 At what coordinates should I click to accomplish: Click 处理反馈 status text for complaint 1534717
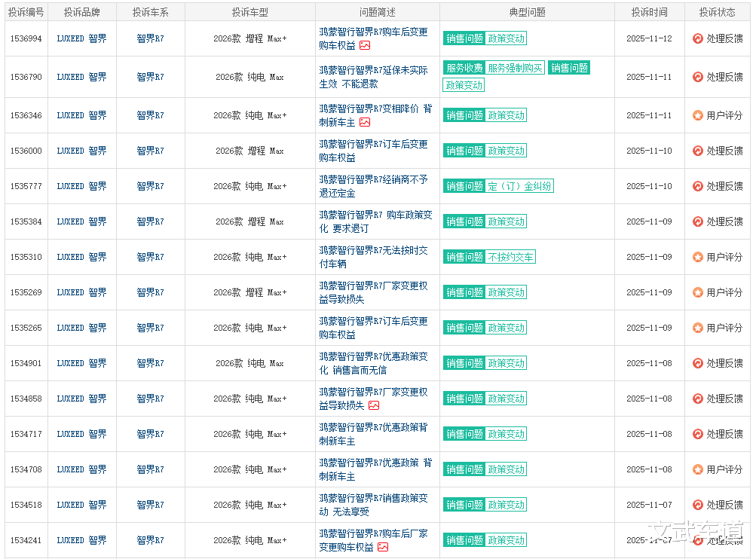coord(724,434)
